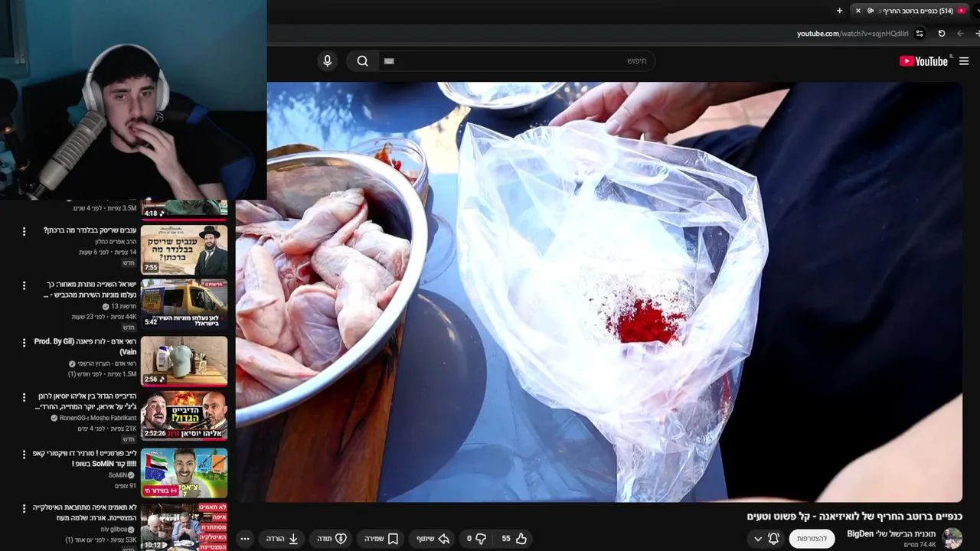
Task: Click the blender grapes blessing video title
Action: coord(90,230)
